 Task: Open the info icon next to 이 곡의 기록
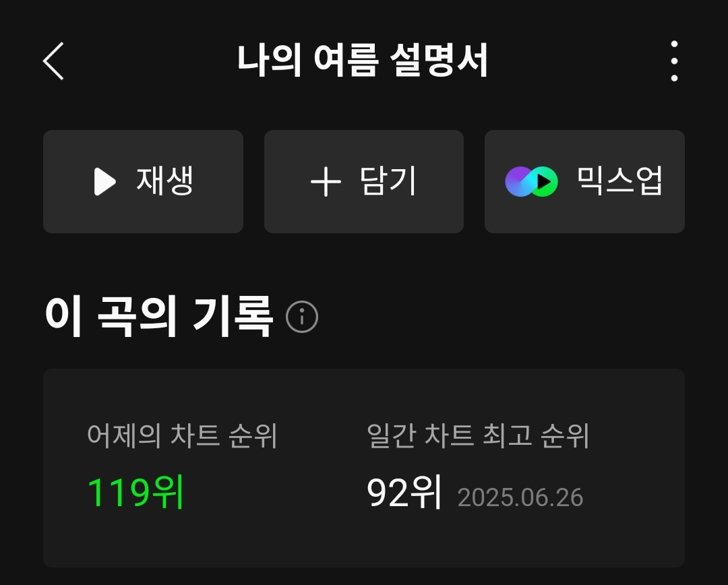(x=302, y=317)
